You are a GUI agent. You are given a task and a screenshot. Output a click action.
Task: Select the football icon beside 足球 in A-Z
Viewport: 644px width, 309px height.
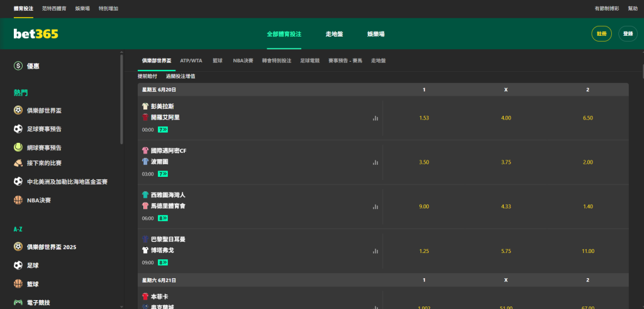pyautogui.click(x=18, y=265)
